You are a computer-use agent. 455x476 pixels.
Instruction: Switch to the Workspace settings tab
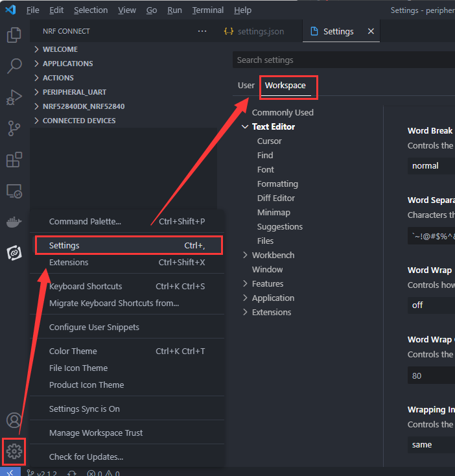285,86
